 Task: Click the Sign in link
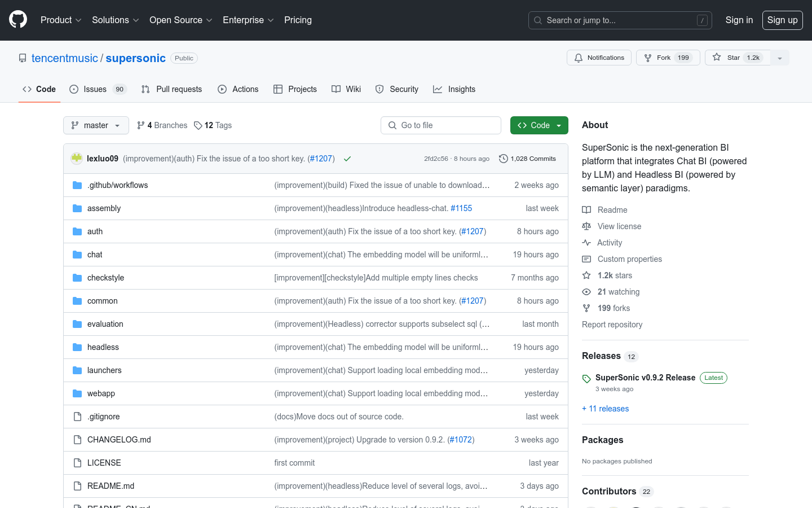(739, 20)
